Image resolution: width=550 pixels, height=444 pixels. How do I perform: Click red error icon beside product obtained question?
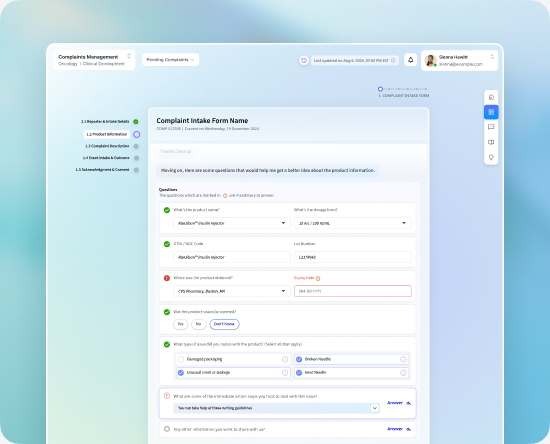(x=167, y=278)
